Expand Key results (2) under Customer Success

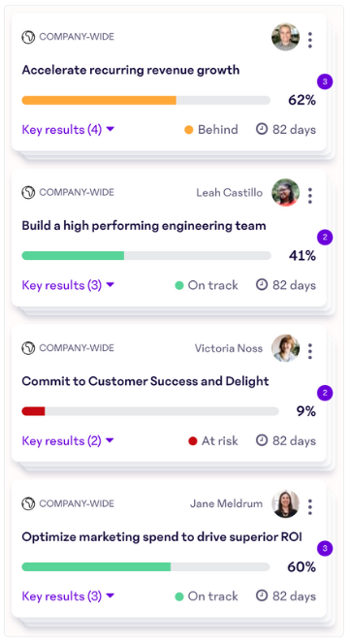[x=68, y=441]
